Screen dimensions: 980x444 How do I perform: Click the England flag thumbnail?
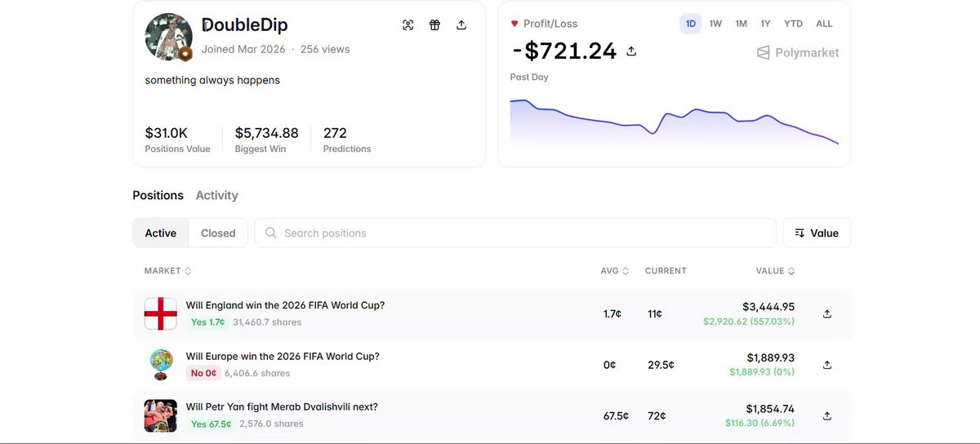point(160,313)
